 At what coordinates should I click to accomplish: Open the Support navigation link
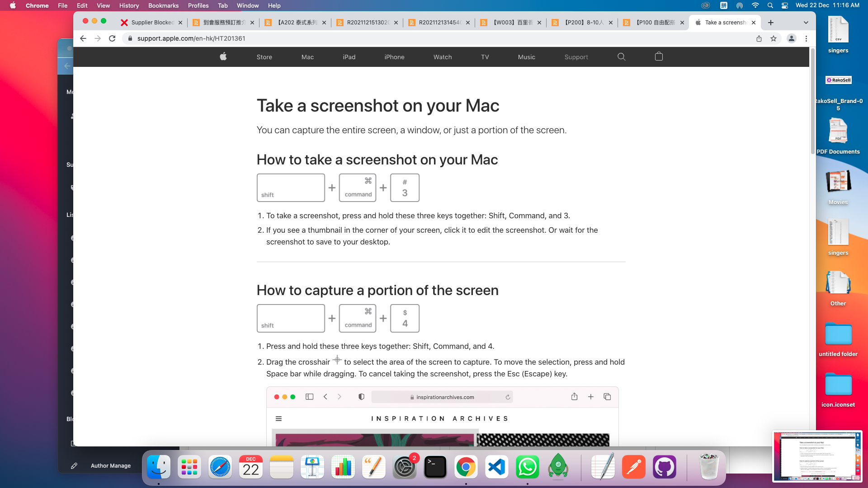pyautogui.click(x=576, y=57)
